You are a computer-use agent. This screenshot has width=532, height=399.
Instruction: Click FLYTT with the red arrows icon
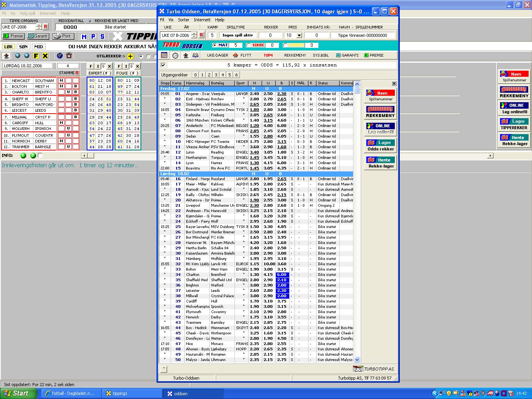click(242, 55)
